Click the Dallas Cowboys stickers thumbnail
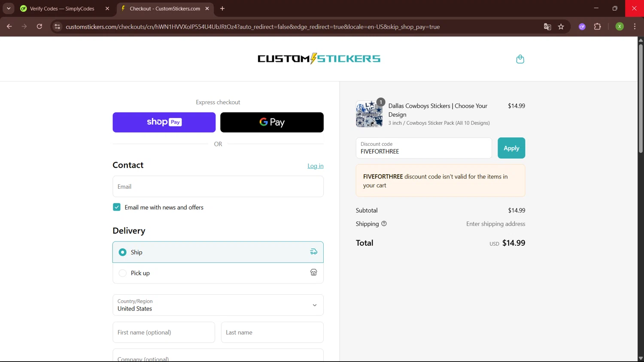The width and height of the screenshot is (644, 362). tap(369, 114)
